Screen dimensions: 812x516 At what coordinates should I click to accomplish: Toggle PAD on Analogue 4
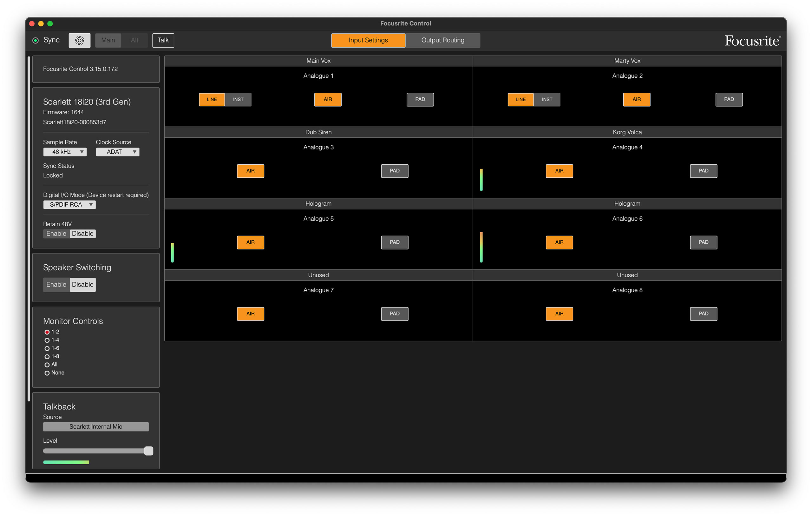point(704,171)
